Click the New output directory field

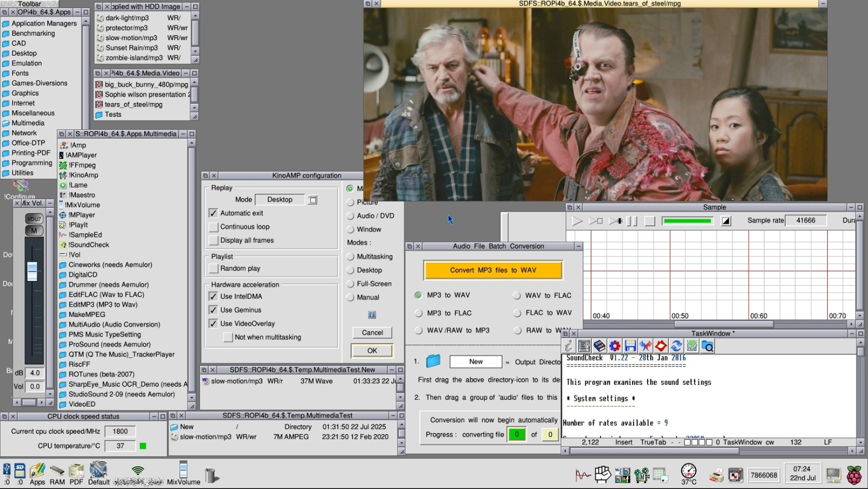[x=476, y=362]
